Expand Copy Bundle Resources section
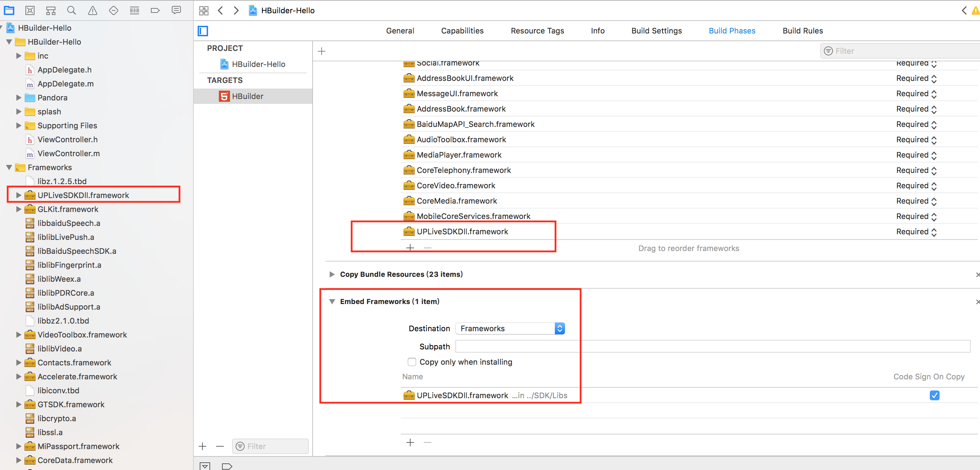Screen dimensions: 980x470 [x=332, y=274]
